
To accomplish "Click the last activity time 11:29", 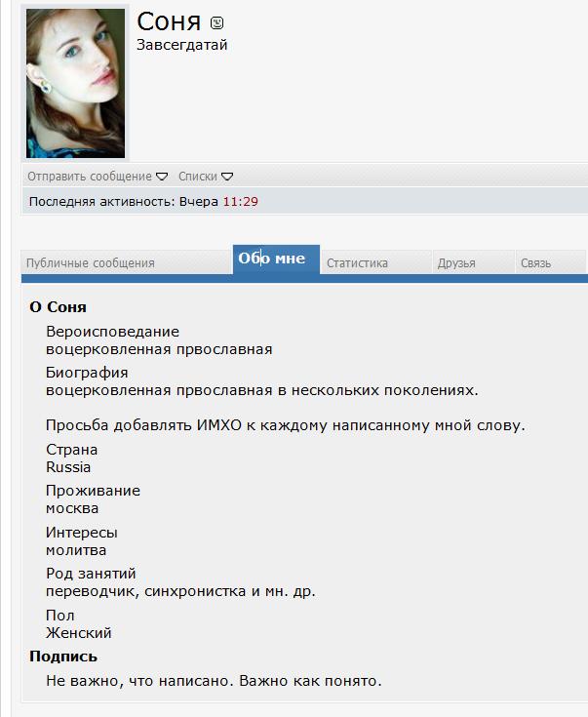I will [x=241, y=202].
